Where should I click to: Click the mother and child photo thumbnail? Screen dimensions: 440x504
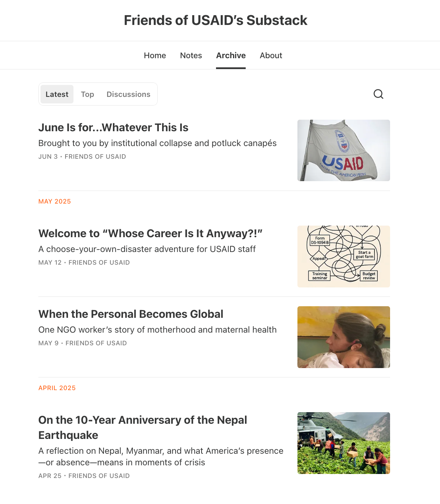344,337
